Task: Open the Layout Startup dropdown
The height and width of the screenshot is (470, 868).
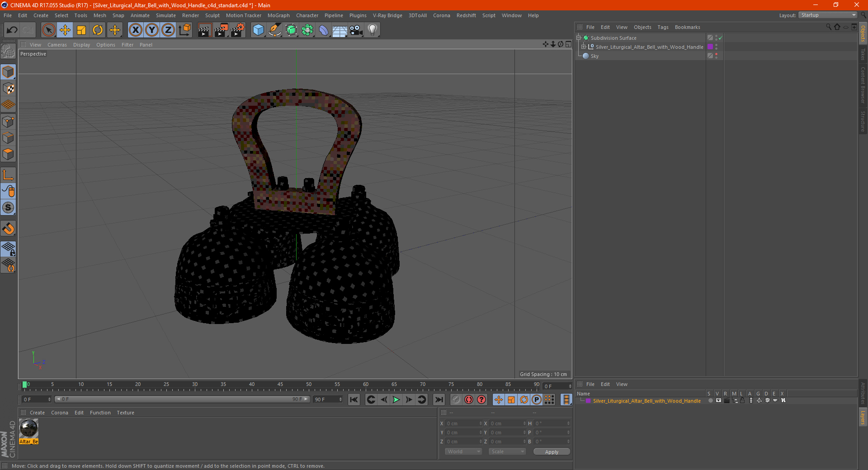Action: 828,15
